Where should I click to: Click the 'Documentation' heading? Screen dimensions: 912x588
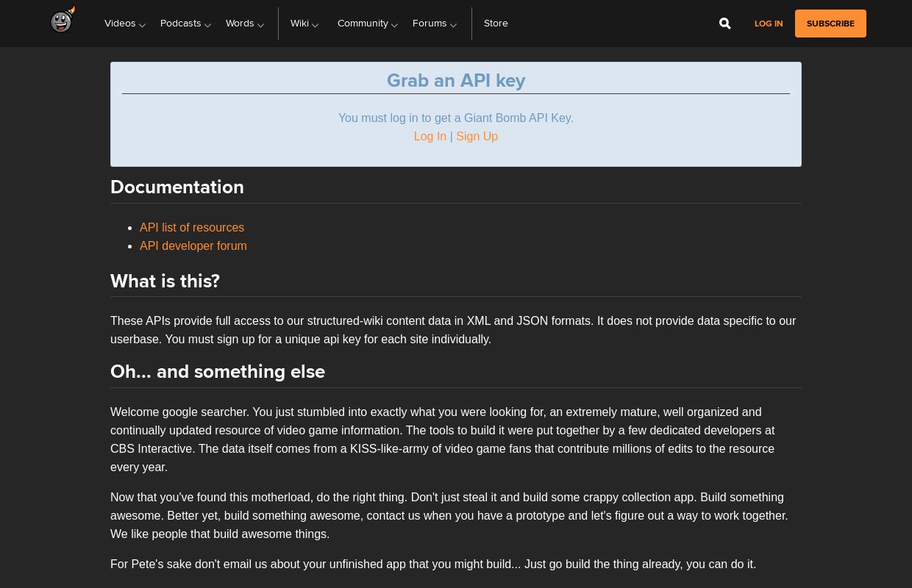coord(177,187)
